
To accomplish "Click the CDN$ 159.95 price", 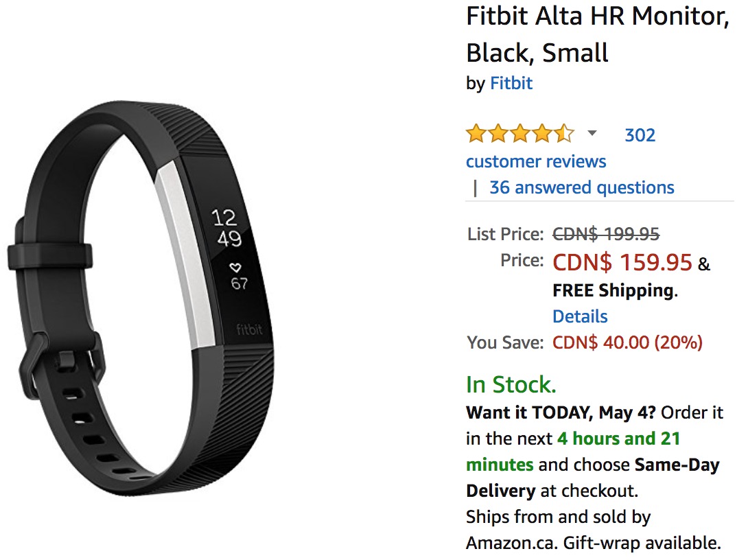I will [x=622, y=262].
